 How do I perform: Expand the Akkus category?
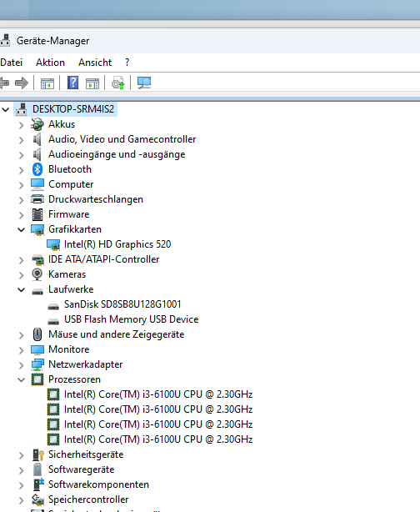tap(21, 125)
